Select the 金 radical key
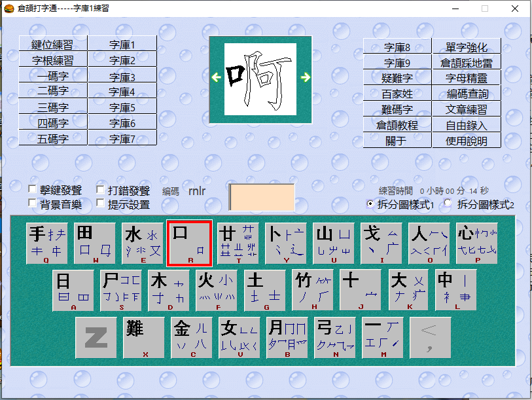Screen dimensions: 532x400 coord(190,337)
